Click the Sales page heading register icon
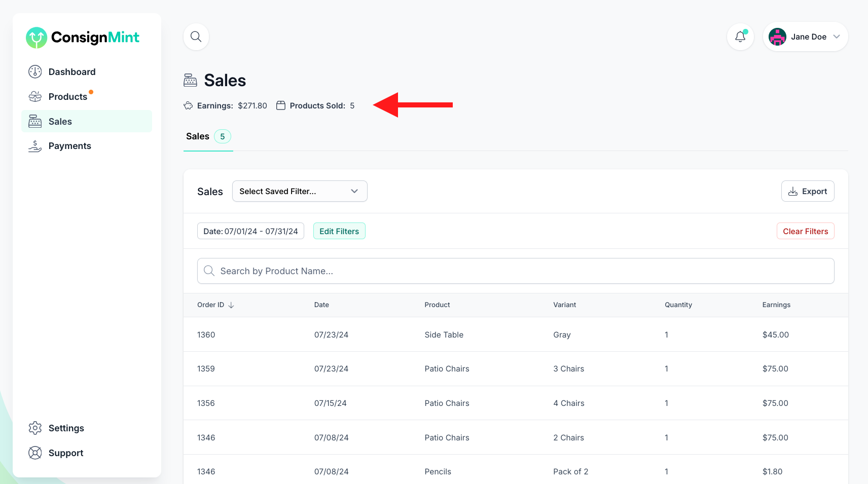 coord(190,80)
